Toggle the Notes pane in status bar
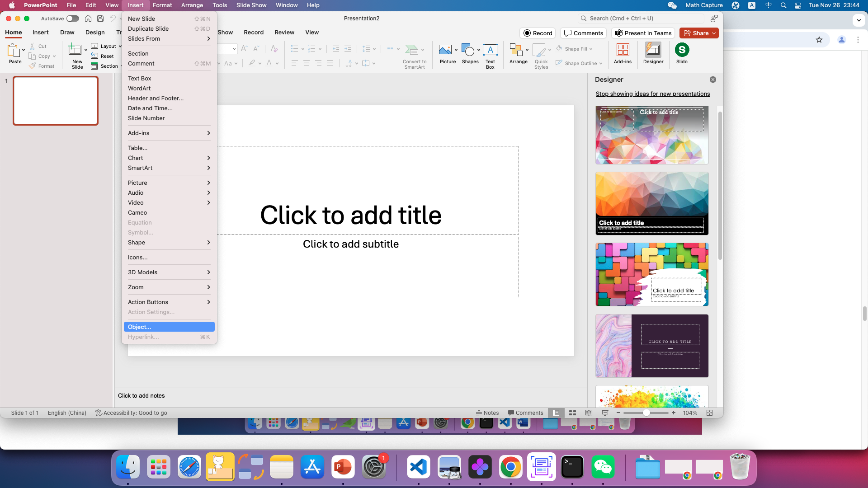Image resolution: width=868 pixels, height=488 pixels. coord(487,413)
